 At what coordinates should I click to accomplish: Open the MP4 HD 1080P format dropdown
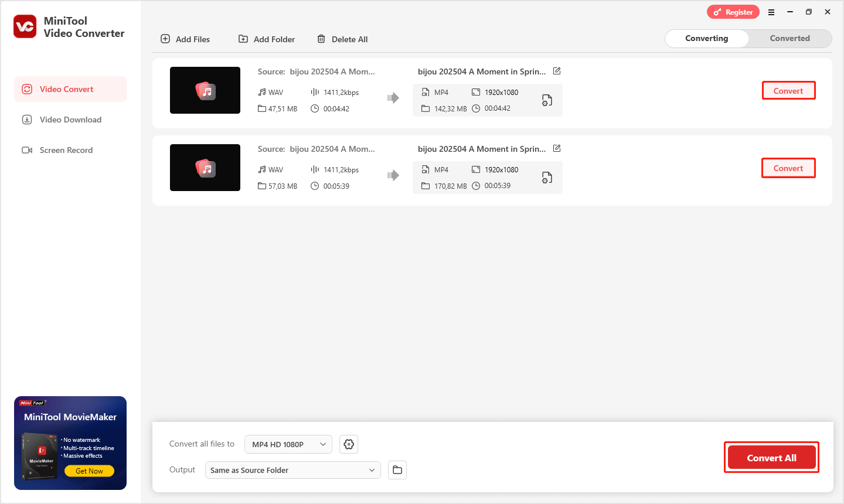tap(288, 444)
